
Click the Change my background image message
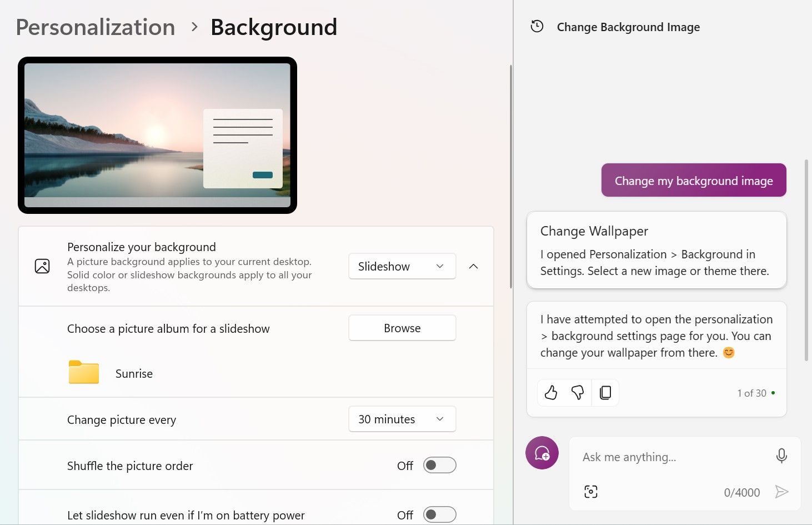694,180
